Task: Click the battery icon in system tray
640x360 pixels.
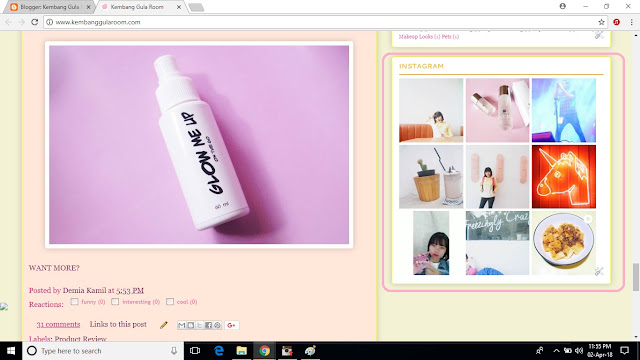Action: coord(568,351)
